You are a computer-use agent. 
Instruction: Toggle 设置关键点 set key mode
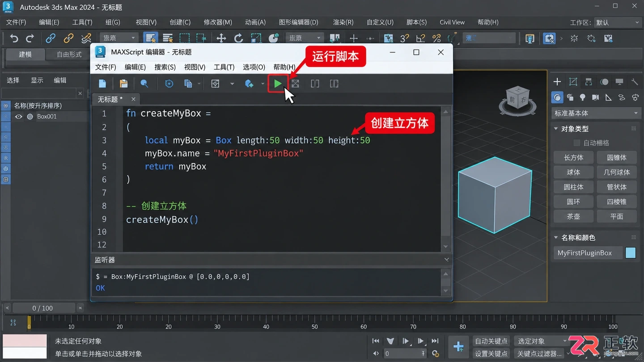click(x=491, y=354)
